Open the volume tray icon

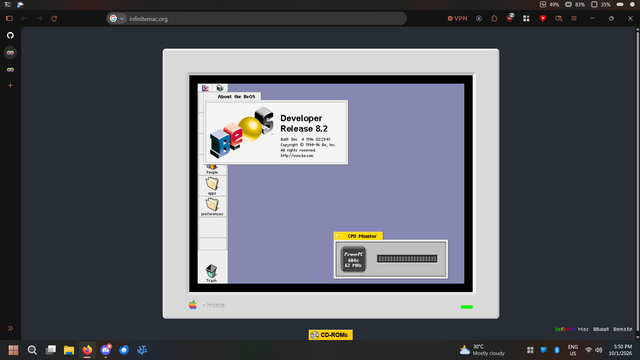coord(599,350)
